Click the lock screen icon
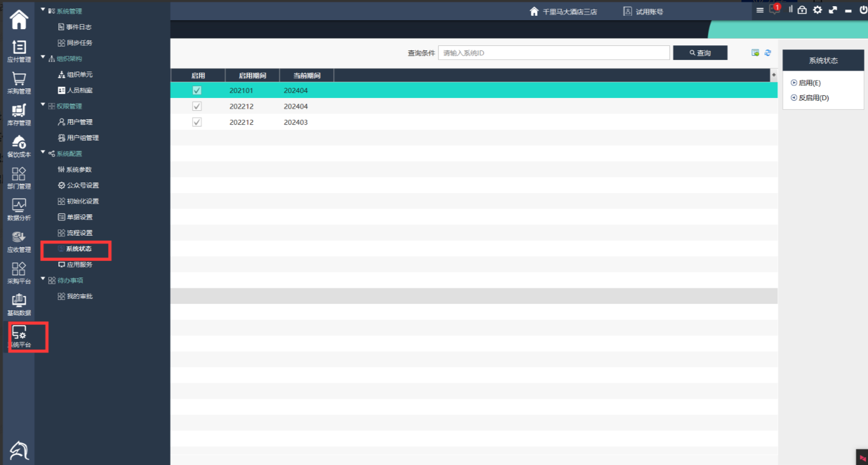 click(x=802, y=10)
